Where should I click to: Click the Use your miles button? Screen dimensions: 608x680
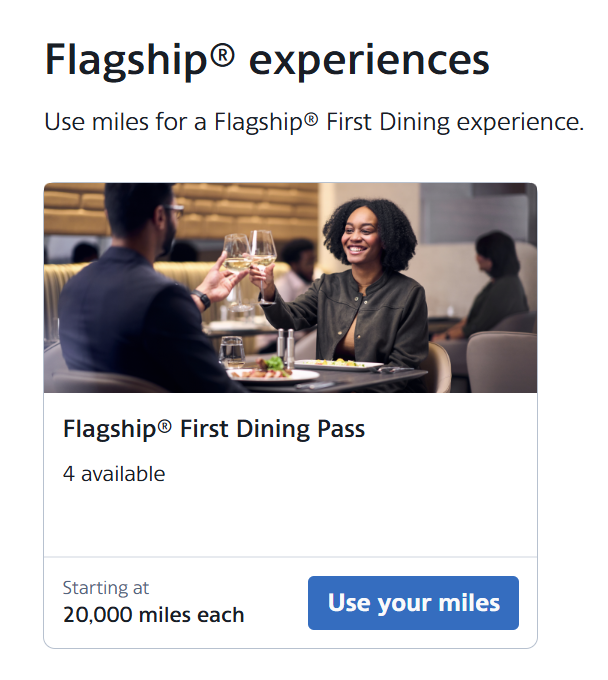click(413, 602)
